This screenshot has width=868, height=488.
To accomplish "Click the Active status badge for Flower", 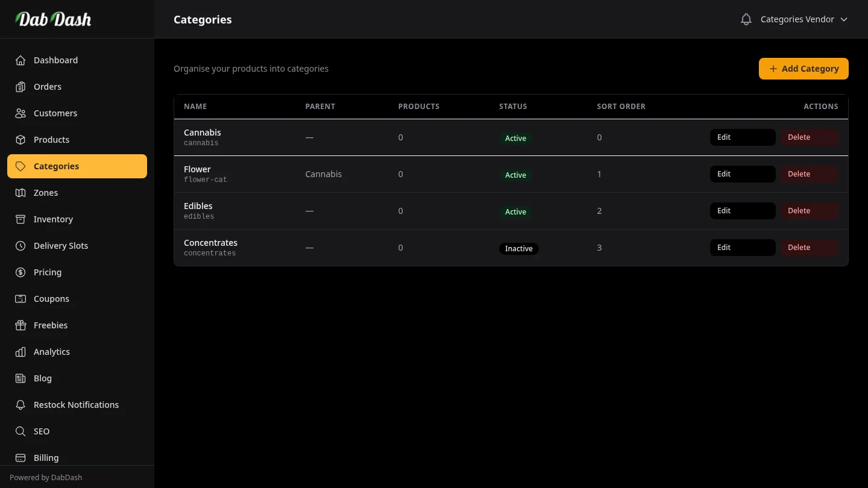I will pyautogui.click(x=515, y=175).
